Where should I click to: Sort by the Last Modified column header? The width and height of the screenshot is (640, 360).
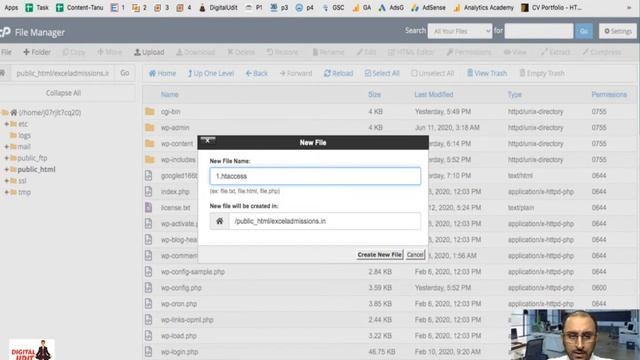click(x=433, y=95)
